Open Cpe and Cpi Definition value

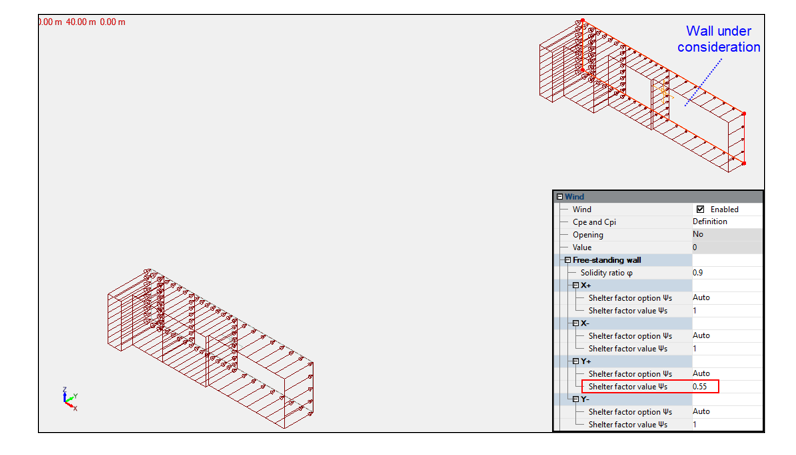click(x=724, y=222)
